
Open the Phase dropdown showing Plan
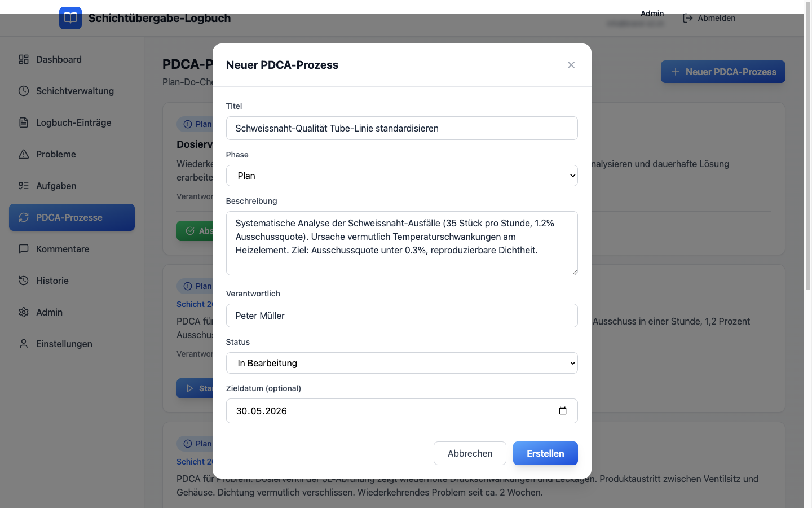pyautogui.click(x=401, y=176)
